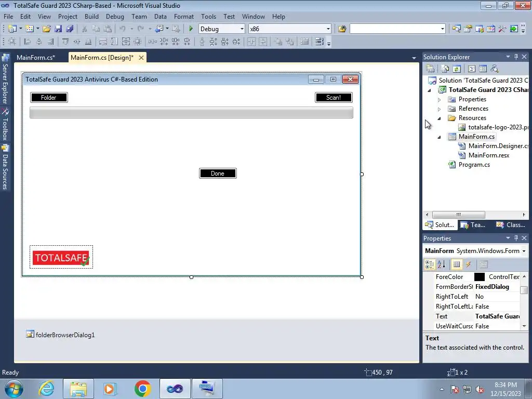Click the Find in Files toolbar icon
The height and width of the screenshot is (399, 532).
[x=342, y=29]
